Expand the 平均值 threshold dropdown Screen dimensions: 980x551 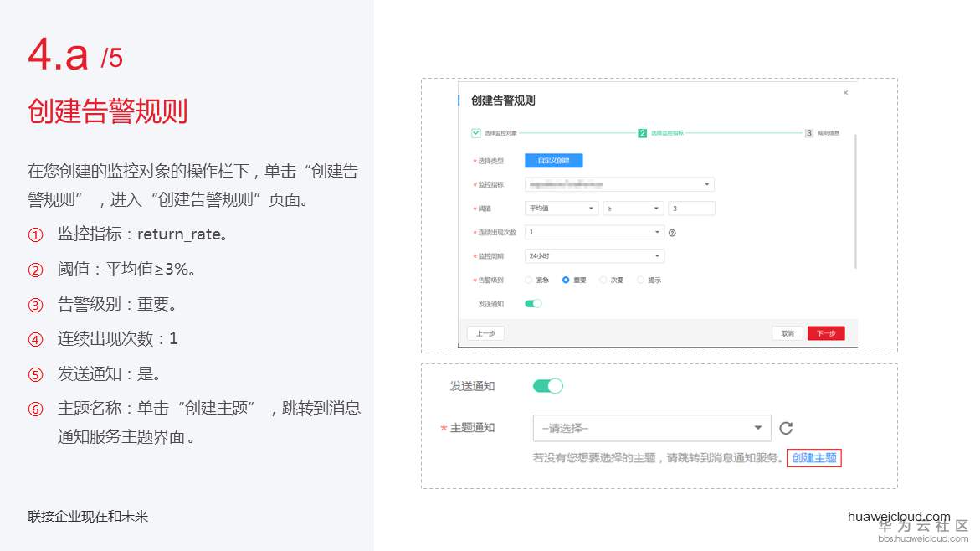(562, 209)
